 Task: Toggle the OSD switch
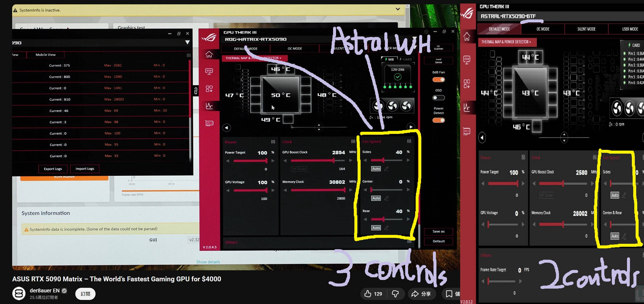pos(438,98)
